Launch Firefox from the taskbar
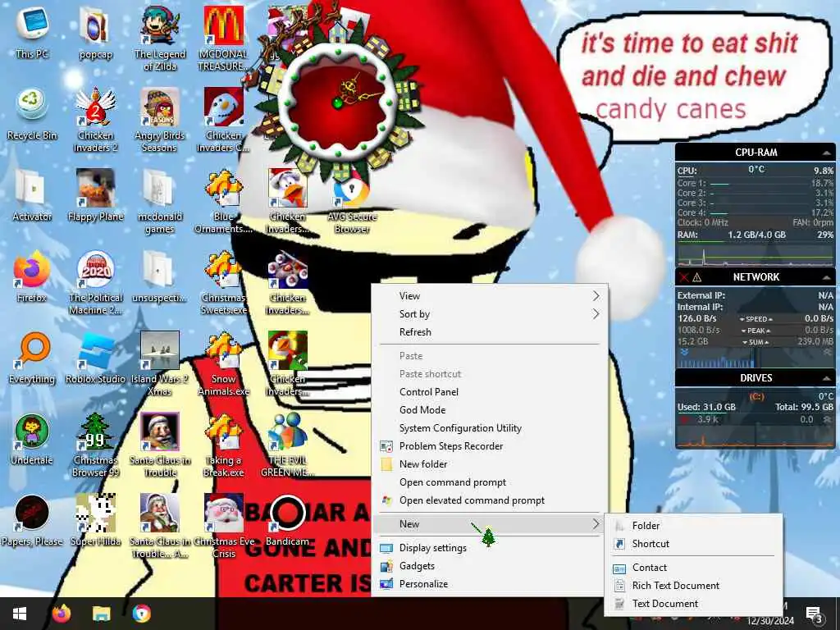 coord(61,614)
